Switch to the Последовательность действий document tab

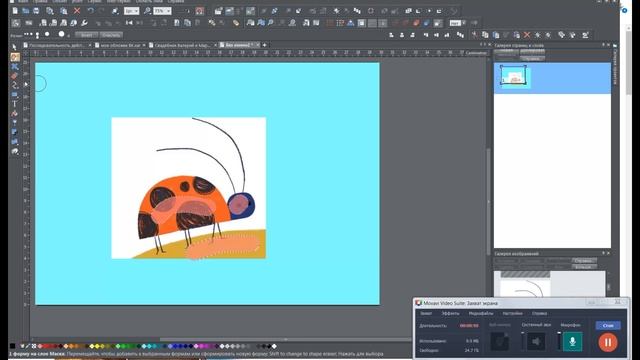click(56, 45)
